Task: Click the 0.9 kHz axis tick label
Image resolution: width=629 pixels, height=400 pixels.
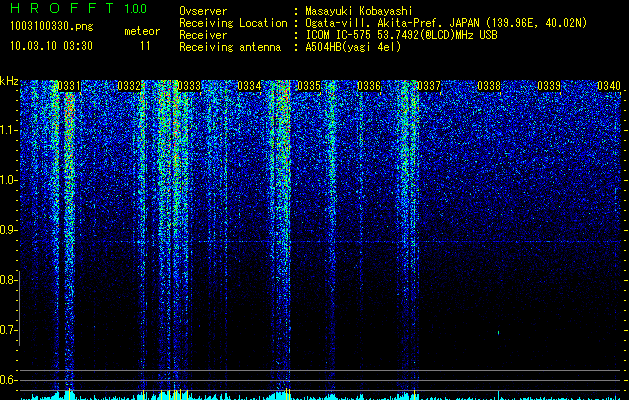Action: pos(9,230)
